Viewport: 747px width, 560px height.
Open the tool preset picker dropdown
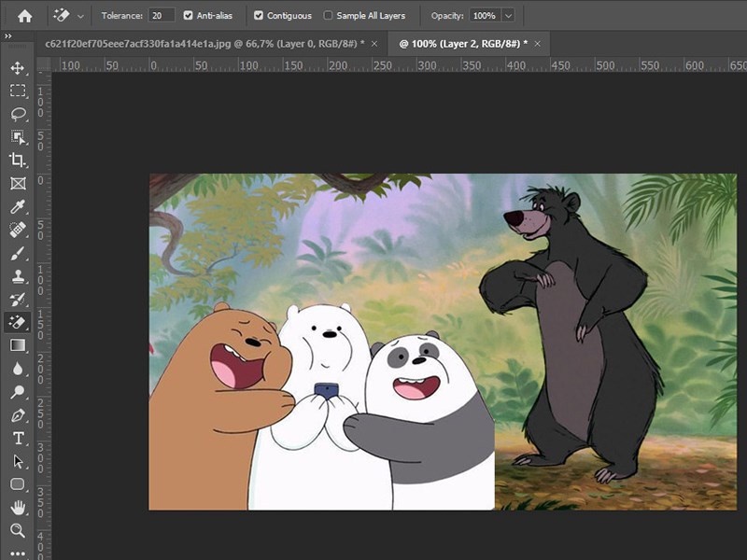coord(81,16)
